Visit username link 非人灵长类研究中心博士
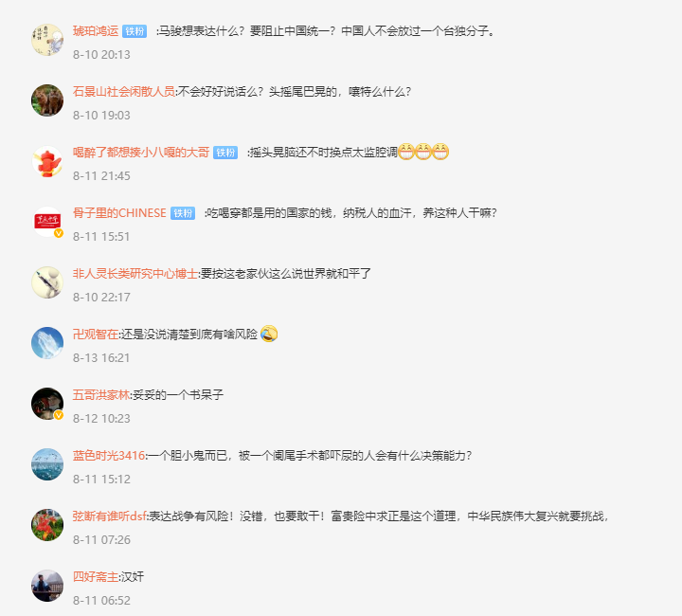682x616 pixels. click(135, 274)
